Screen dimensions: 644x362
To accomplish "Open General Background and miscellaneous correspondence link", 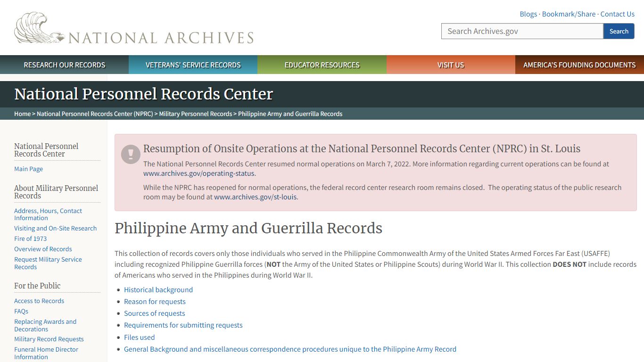I will pos(290,349).
